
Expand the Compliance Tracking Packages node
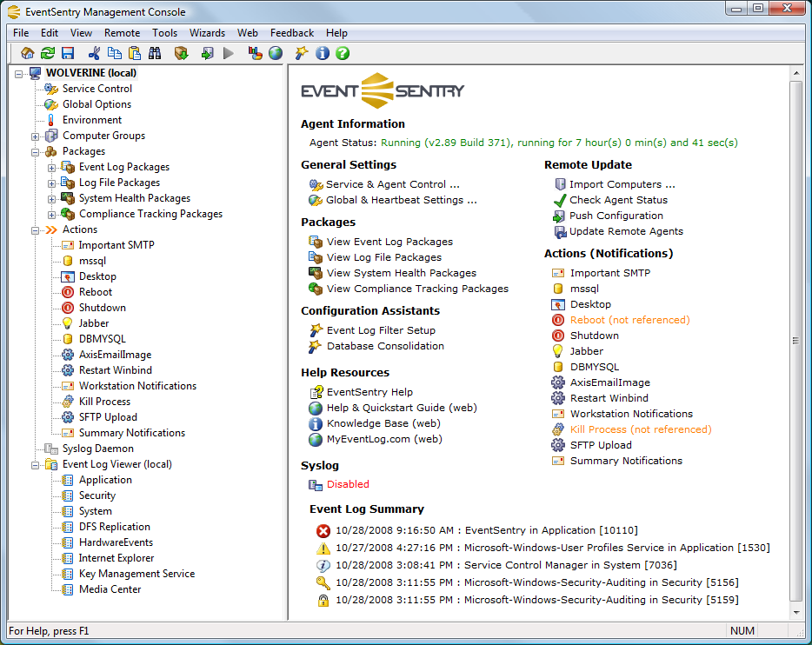52,215
